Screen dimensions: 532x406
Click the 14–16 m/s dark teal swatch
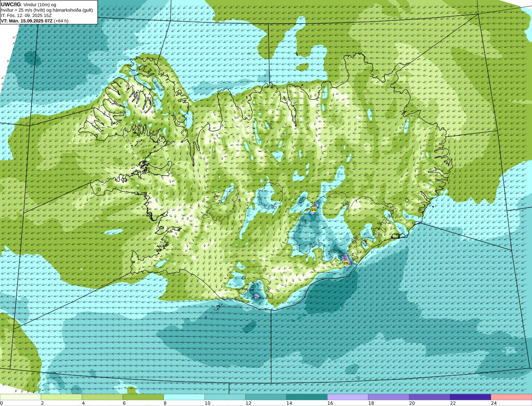[x=307, y=397]
